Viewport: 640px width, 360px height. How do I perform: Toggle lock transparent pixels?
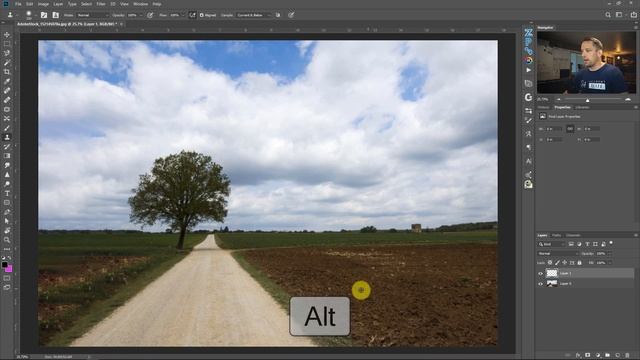click(550, 263)
